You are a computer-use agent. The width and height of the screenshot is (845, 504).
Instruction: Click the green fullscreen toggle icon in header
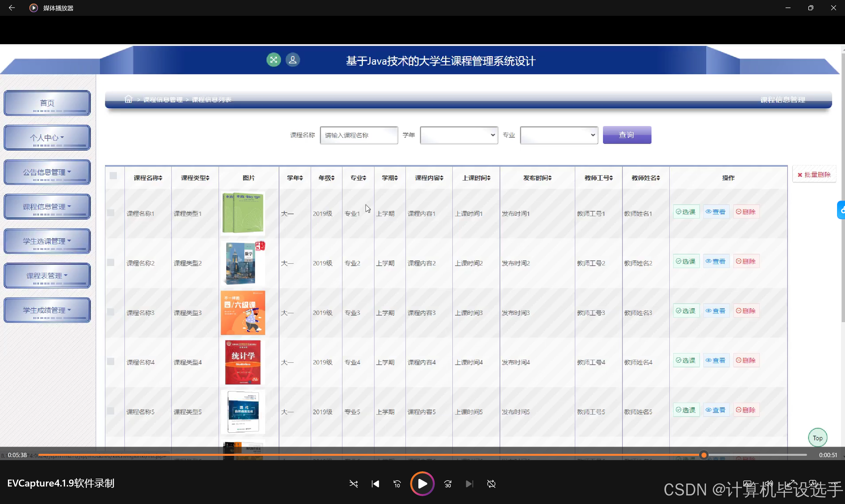pyautogui.click(x=273, y=60)
